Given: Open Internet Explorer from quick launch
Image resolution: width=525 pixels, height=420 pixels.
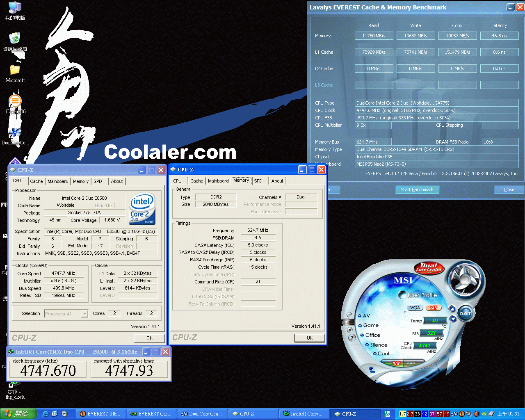Looking at the screenshot, I should (x=45, y=414).
